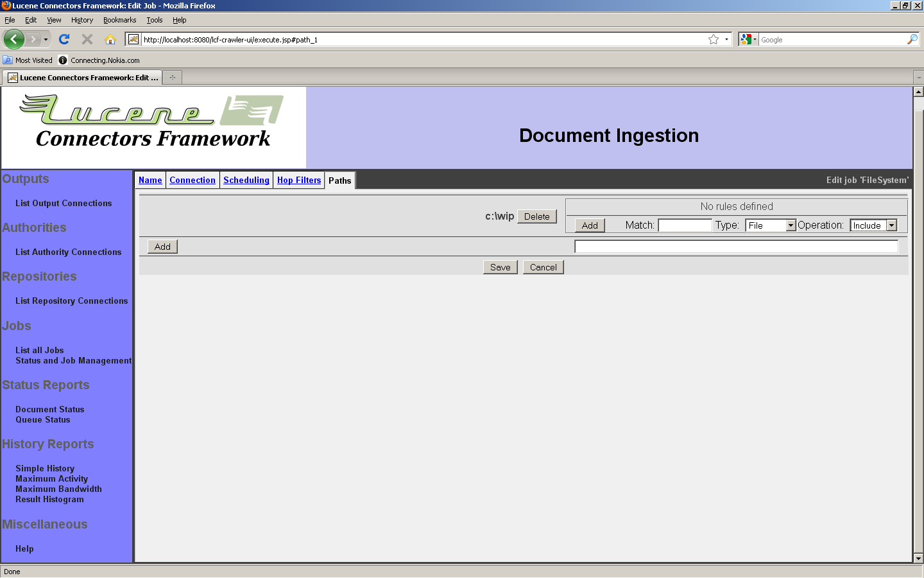Open Most Visited bookmarks folder
This screenshot has width=924, height=578.
[x=28, y=60]
